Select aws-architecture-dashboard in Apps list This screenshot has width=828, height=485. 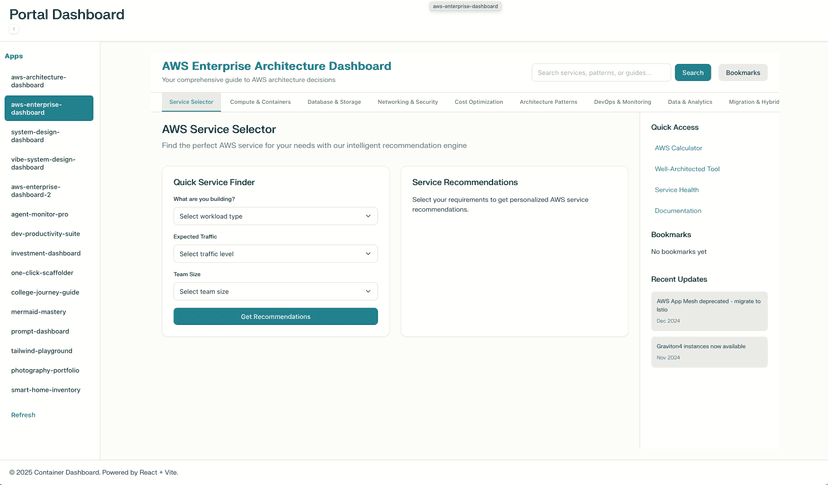point(49,81)
